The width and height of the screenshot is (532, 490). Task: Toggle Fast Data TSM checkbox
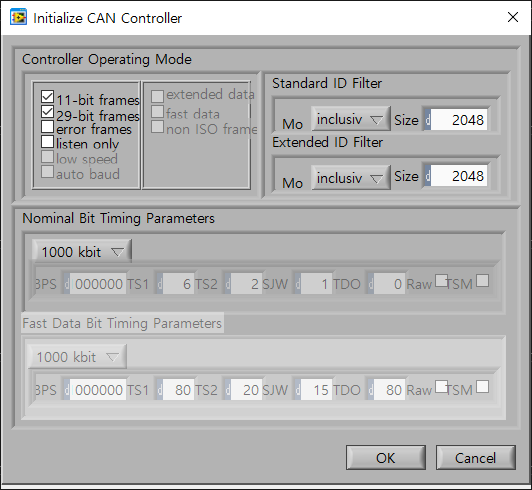(482, 387)
